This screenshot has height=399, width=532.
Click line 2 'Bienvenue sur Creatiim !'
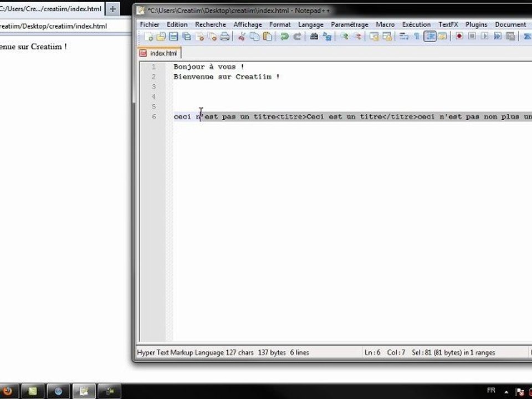point(227,76)
